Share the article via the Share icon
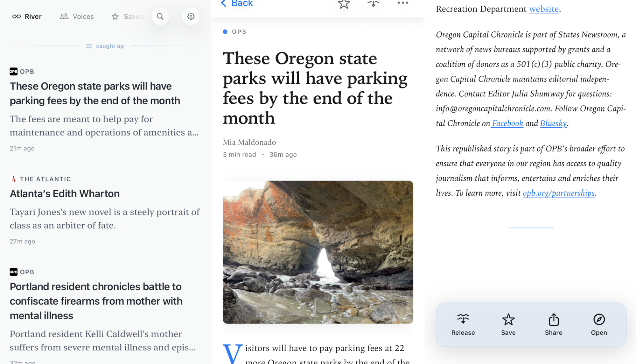This screenshot has height=364, width=636. click(554, 323)
